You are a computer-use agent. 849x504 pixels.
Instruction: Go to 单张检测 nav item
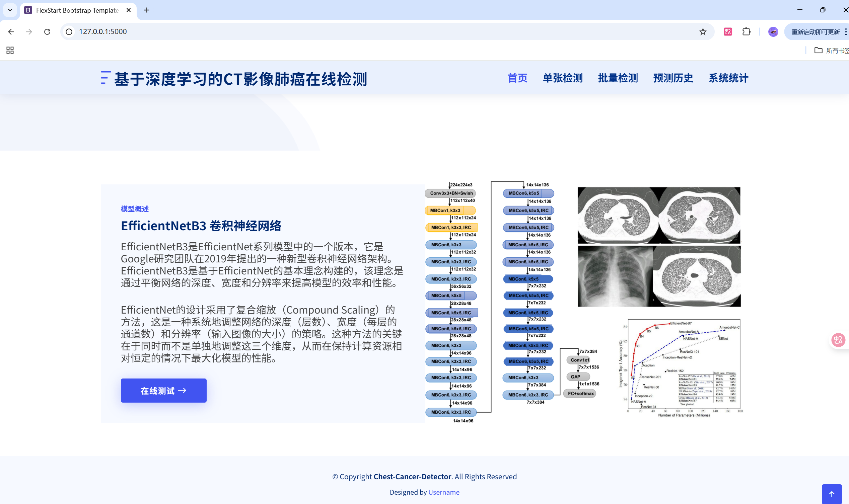(x=563, y=78)
